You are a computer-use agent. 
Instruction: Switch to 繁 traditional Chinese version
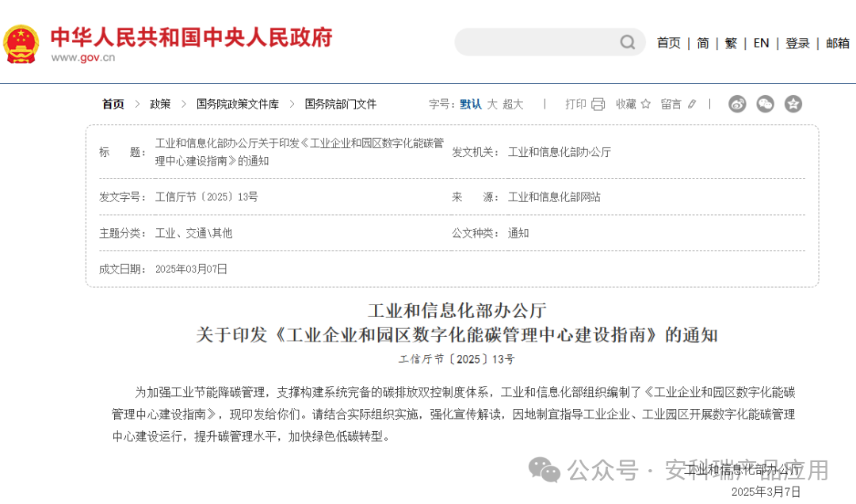coord(731,44)
